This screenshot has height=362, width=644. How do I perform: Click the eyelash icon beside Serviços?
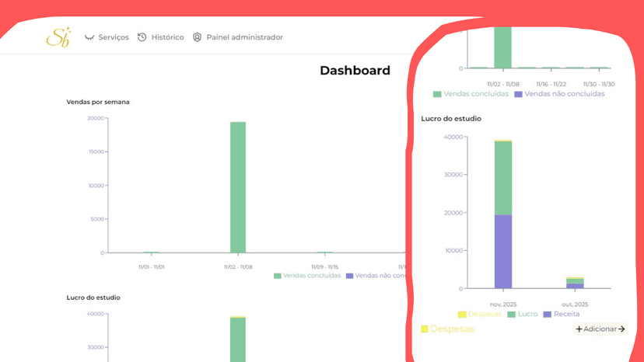tap(89, 37)
